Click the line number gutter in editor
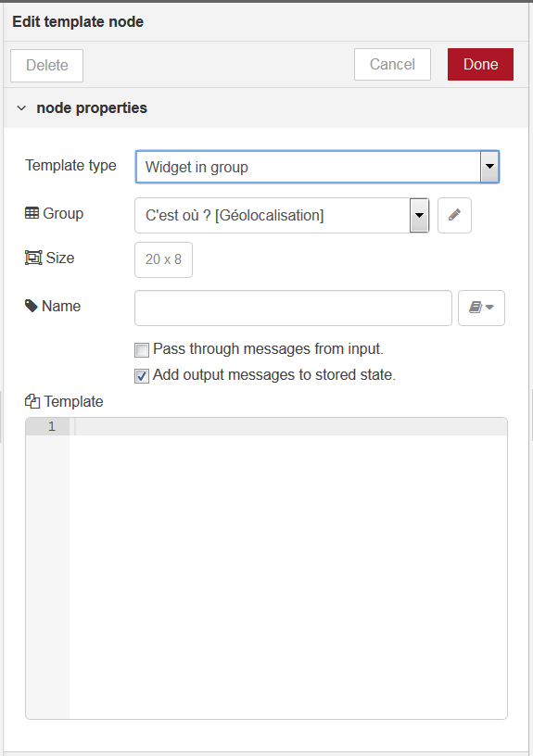 [47, 568]
